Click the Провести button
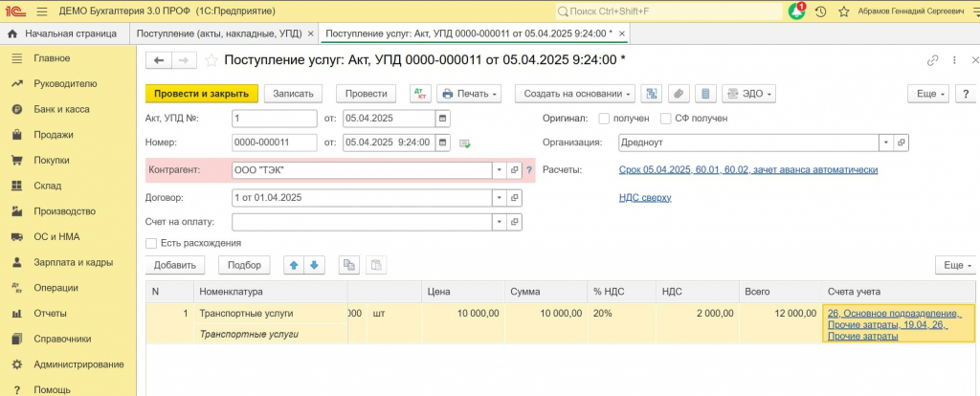The height and width of the screenshot is (396, 980). coord(367,94)
